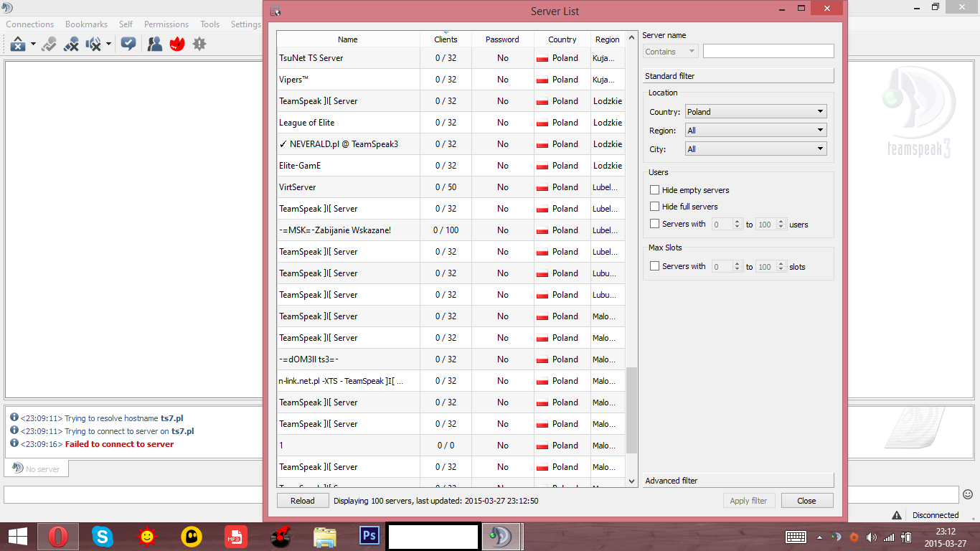This screenshot has height=551, width=980.
Task: Open the yellow ghost app on taskbar
Action: click(x=192, y=536)
